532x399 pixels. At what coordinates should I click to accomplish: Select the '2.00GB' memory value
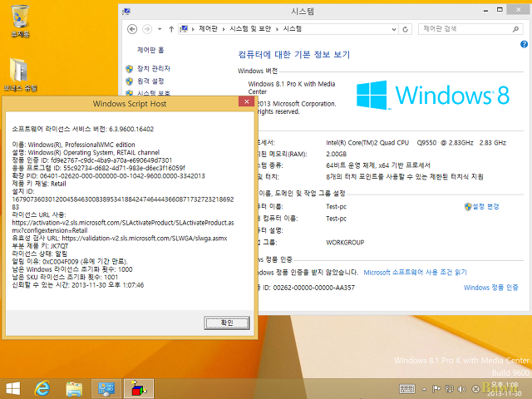(336, 154)
